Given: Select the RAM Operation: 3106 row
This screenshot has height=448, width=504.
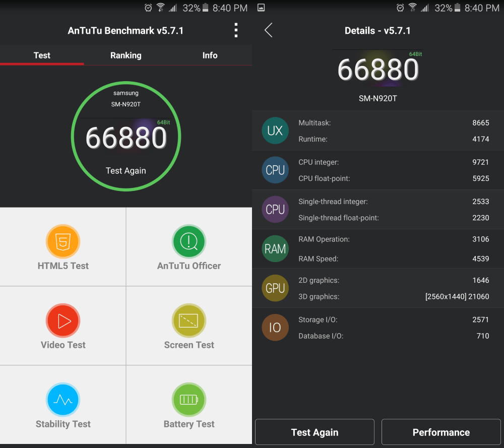Looking at the screenshot, I should tap(394, 239).
